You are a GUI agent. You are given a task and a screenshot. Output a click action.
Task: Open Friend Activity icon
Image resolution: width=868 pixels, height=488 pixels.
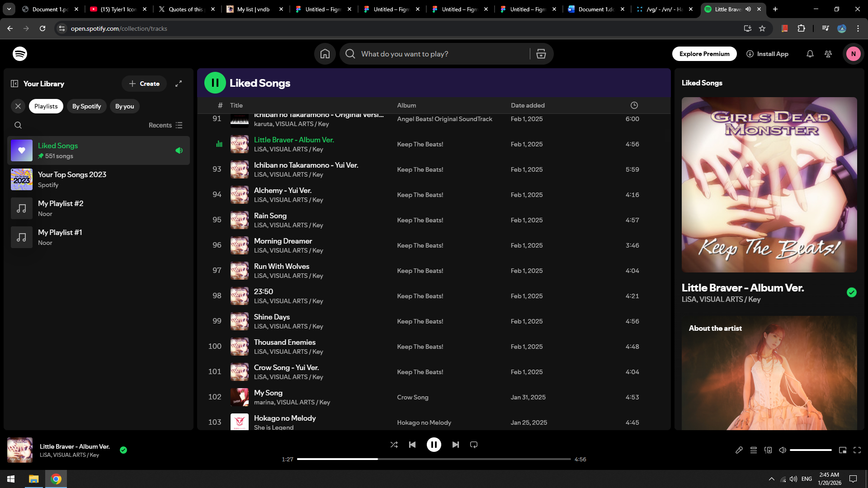pos(828,54)
